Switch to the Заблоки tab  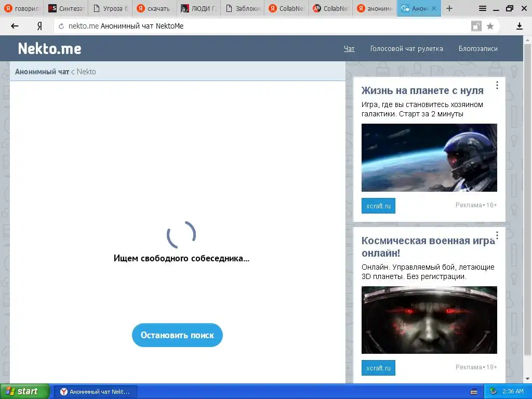(x=243, y=8)
